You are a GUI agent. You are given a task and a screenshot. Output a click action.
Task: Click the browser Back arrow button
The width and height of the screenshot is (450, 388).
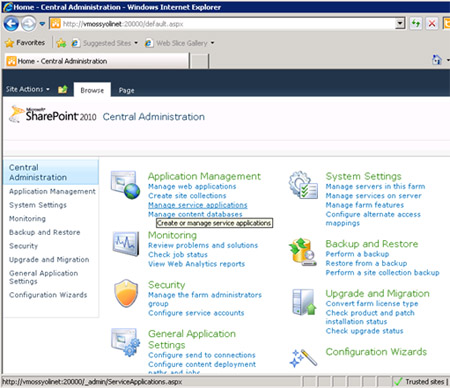coord(11,24)
